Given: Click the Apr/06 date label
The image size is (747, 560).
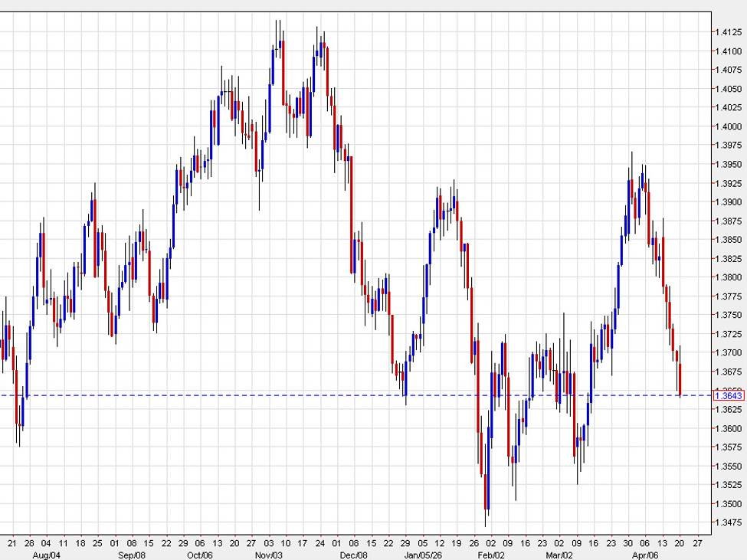Looking at the screenshot, I should click(x=644, y=554).
